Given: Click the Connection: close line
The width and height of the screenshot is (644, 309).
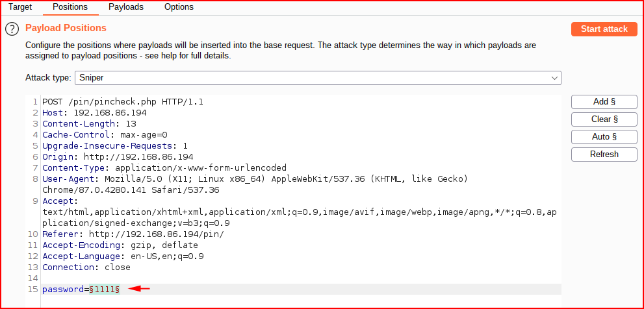Looking at the screenshot, I should 86,267.
